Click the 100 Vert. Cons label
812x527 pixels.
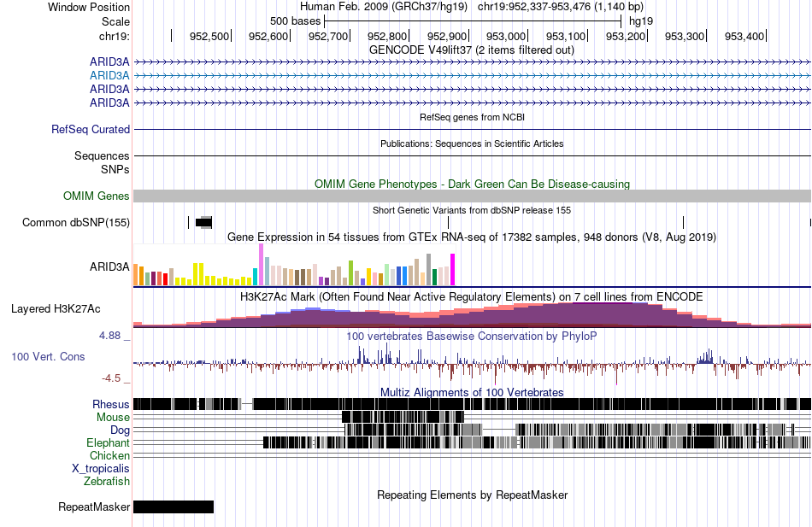click(48, 356)
